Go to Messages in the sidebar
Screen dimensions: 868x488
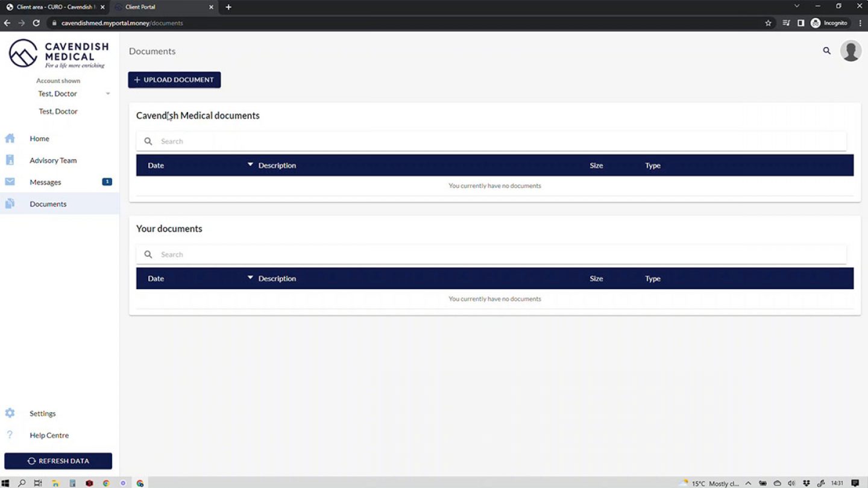tap(45, 182)
